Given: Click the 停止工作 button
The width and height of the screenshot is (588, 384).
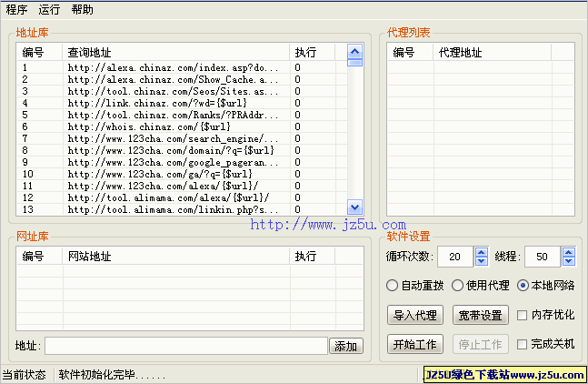Looking at the screenshot, I should [481, 344].
